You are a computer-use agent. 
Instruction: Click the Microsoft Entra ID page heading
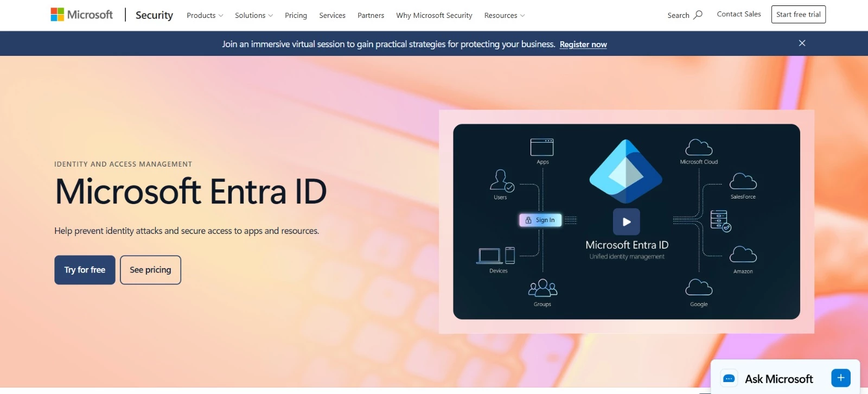(x=191, y=192)
